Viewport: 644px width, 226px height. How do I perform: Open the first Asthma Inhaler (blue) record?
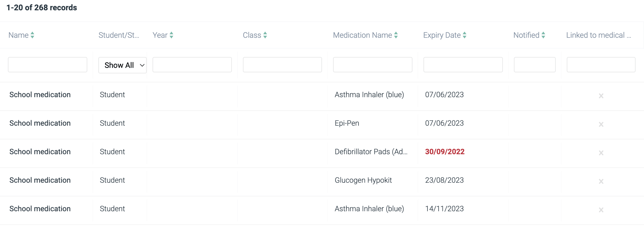pyautogui.click(x=369, y=94)
